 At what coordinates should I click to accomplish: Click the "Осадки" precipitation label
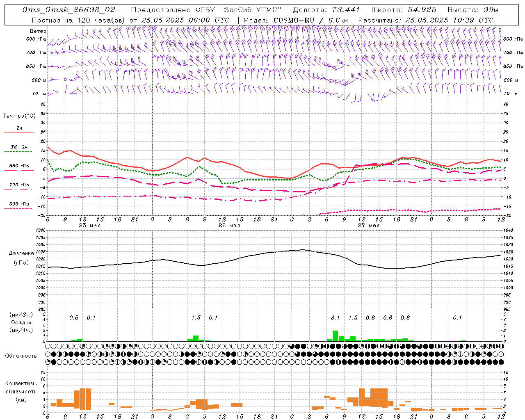pyautogui.click(x=21, y=322)
